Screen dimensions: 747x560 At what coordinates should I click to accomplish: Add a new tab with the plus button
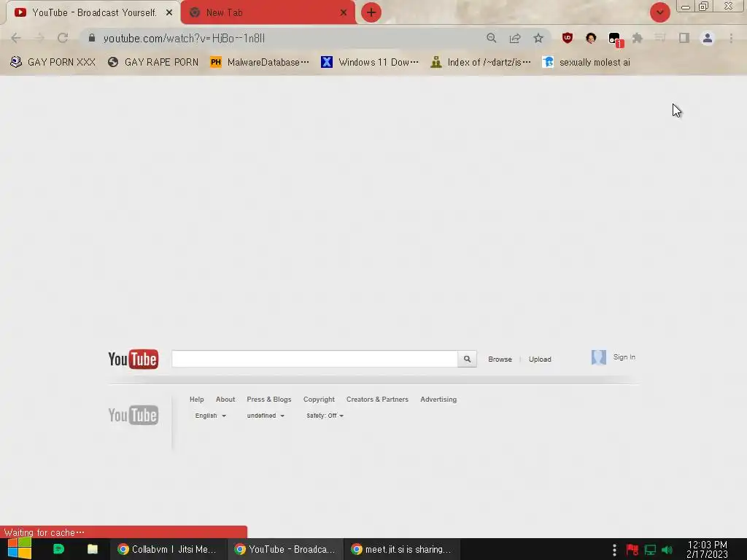point(371,12)
